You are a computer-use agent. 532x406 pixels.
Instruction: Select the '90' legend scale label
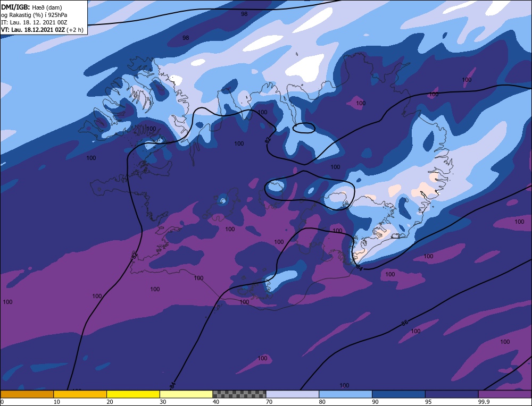pos(375,402)
